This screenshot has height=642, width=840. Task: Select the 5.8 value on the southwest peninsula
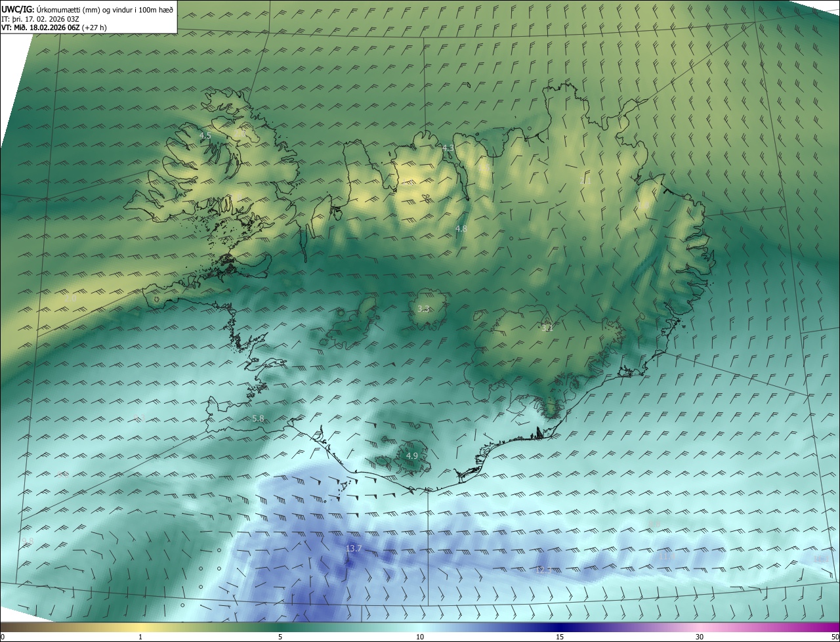[258, 418]
